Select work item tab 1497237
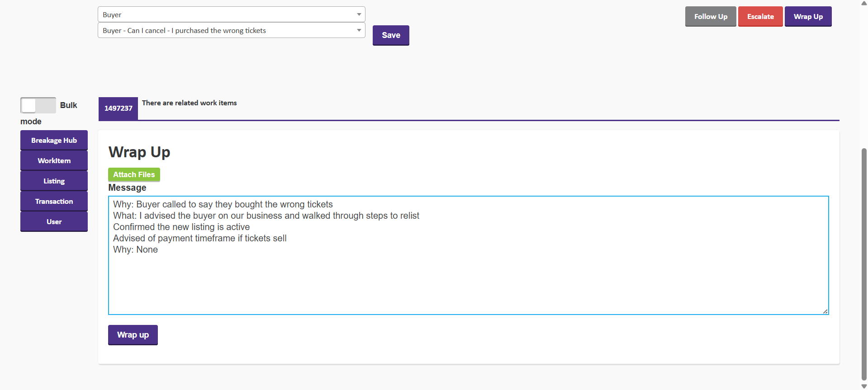Viewport: 868px width, 390px height. [118, 108]
